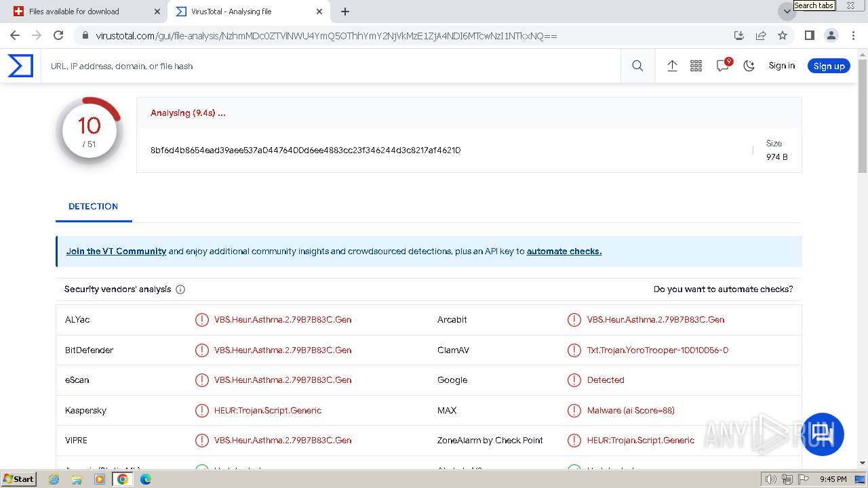Click Do you want to automate checks?
The image size is (868, 488).
[x=723, y=289]
